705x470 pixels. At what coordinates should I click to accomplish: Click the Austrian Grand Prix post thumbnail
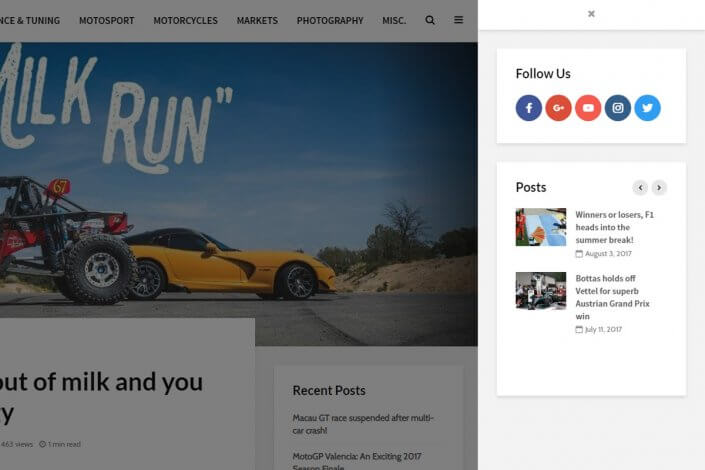[x=540, y=291]
